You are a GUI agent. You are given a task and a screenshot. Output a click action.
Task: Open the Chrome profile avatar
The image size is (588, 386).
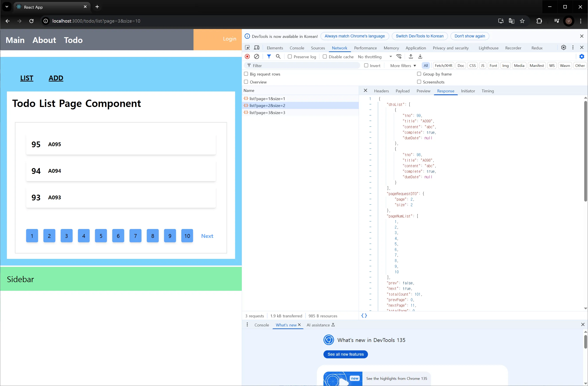(569, 21)
